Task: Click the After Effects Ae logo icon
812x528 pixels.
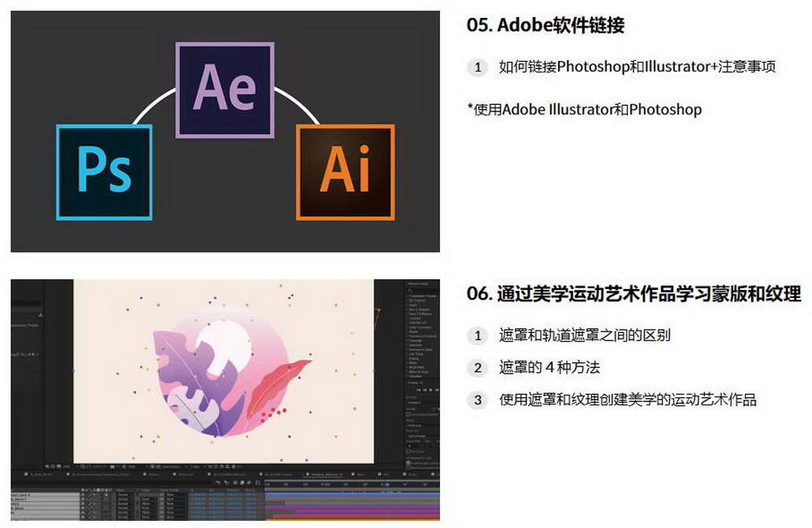Action: (225, 90)
